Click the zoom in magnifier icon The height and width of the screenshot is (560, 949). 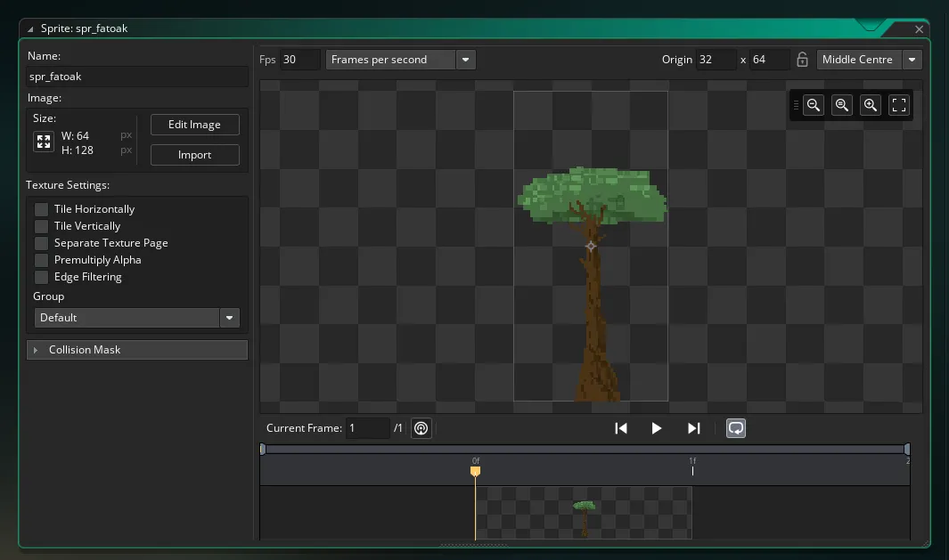point(871,105)
